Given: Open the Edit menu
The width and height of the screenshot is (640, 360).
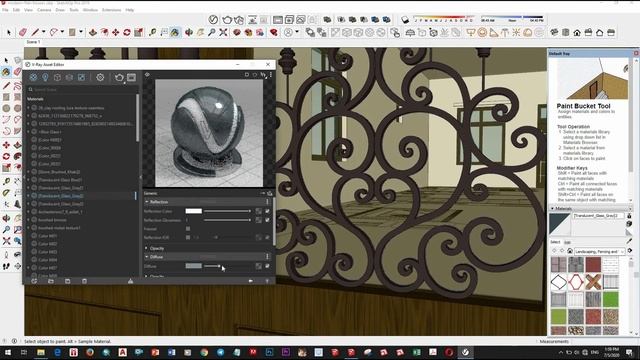Looking at the screenshot, I should [16, 10].
